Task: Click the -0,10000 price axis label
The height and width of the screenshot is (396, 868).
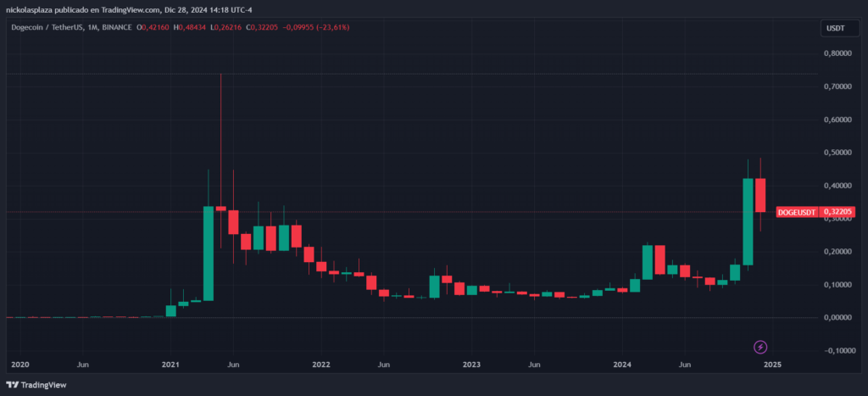Action: pyautogui.click(x=836, y=350)
